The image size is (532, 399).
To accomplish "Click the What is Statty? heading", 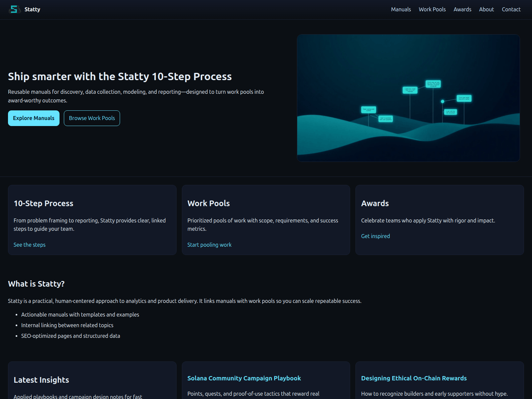I will pyautogui.click(x=36, y=284).
